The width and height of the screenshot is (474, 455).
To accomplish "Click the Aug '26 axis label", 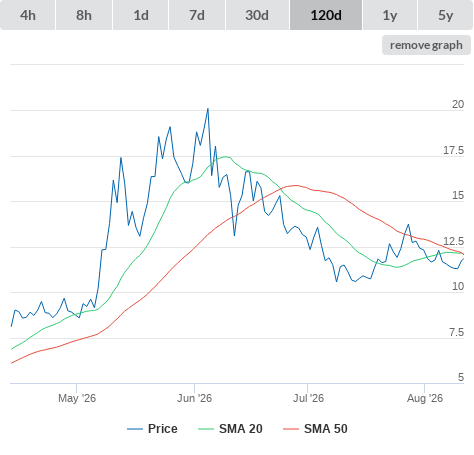I will (425, 398).
